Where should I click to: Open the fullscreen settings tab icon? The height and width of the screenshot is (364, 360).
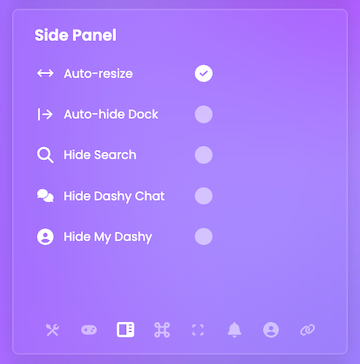[198, 330]
